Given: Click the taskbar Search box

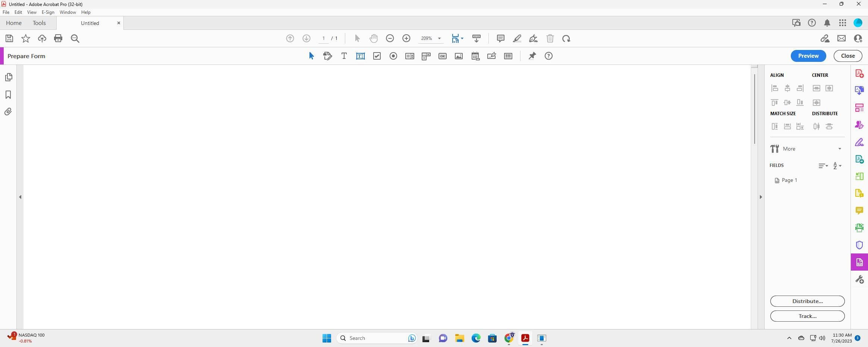Looking at the screenshot, I should (x=377, y=338).
